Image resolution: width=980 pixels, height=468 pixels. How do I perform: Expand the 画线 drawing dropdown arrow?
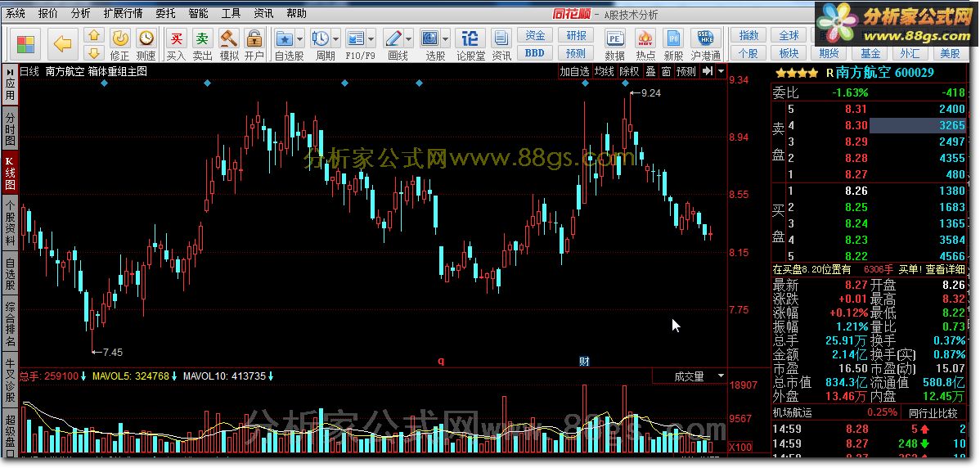pyautogui.click(x=409, y=39)
